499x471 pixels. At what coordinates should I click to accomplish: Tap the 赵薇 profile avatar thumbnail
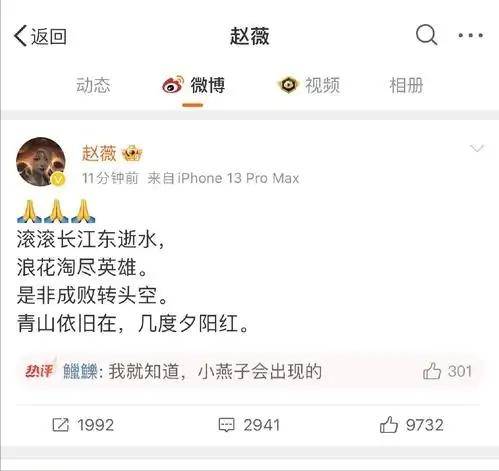[41, 161]
